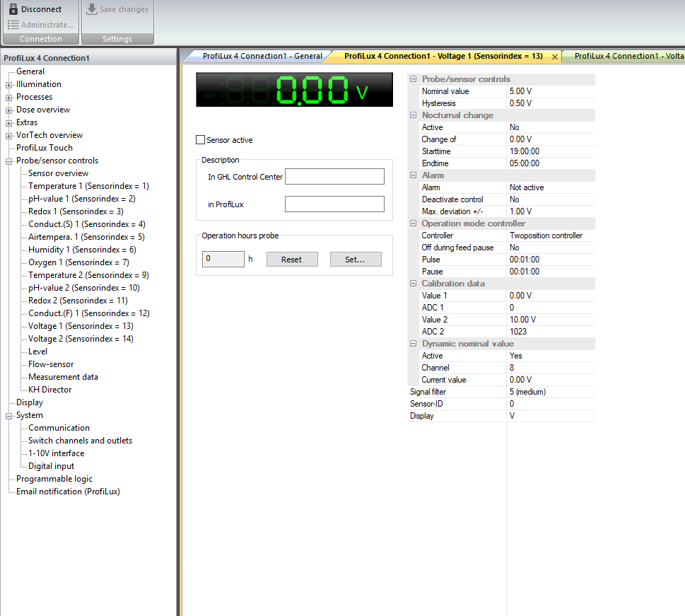
Task: Select Sensor overview in the tree
Action: pyautogui.click(x=58, y=173)
